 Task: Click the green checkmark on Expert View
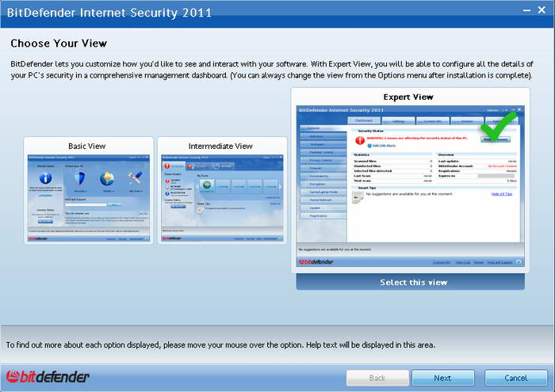point(499,125)
